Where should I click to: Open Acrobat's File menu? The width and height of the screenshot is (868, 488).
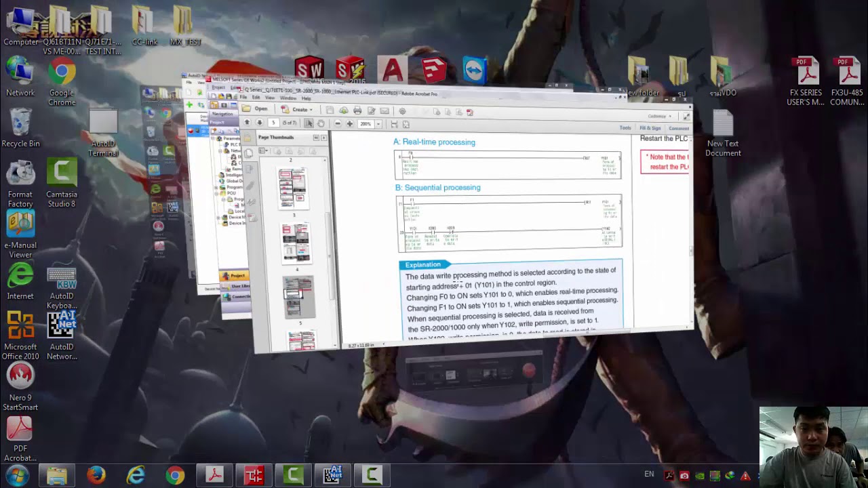(243, 97)
